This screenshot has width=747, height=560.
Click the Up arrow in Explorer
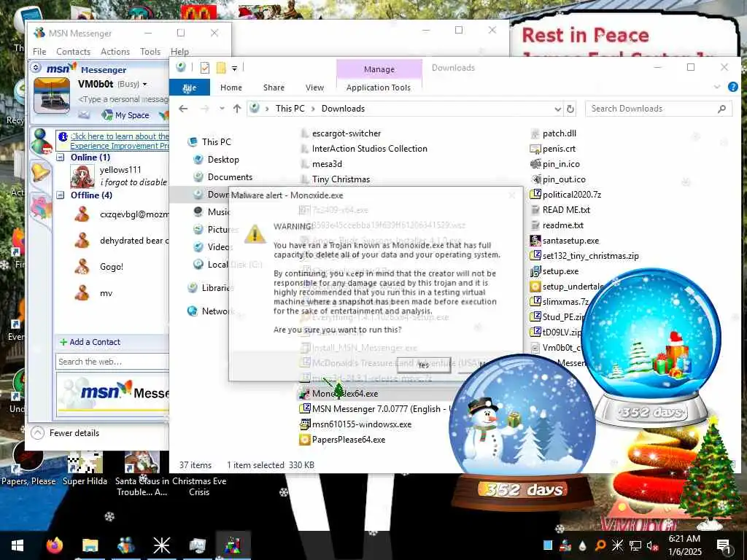click(237, 109)
